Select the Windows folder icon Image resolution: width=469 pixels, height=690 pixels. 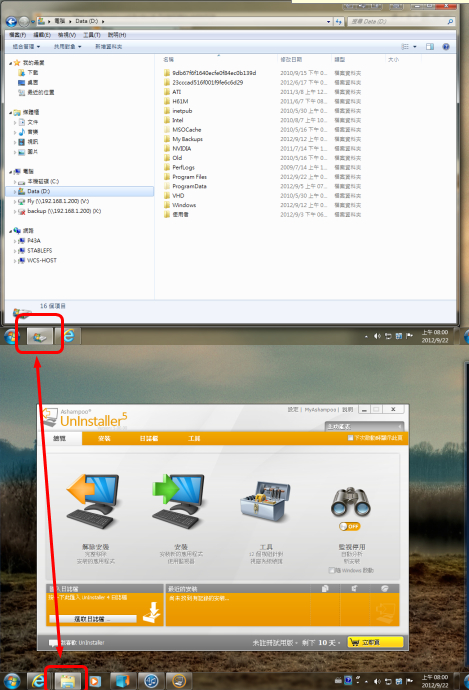pyautogui.click(x=167, y=205)
